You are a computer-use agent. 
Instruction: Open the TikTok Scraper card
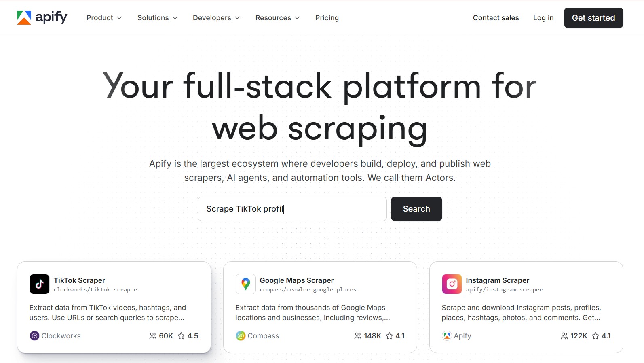114,308
